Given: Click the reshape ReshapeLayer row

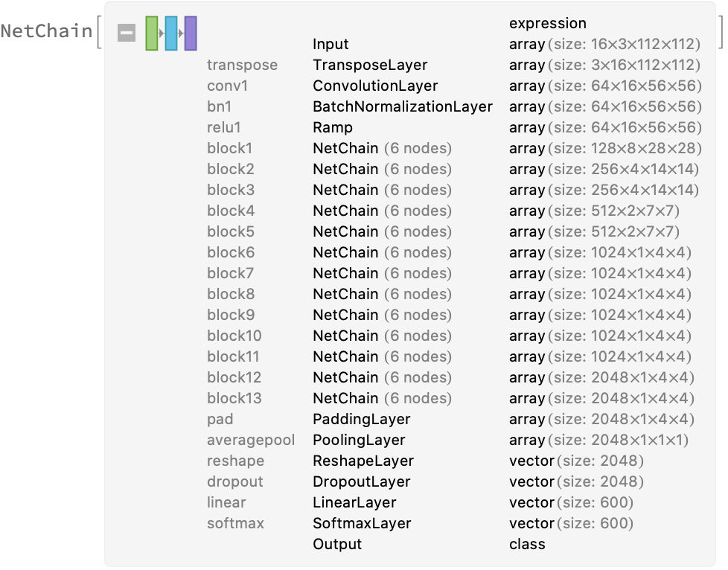Looking at the screenshot, I should pos(363,461).
